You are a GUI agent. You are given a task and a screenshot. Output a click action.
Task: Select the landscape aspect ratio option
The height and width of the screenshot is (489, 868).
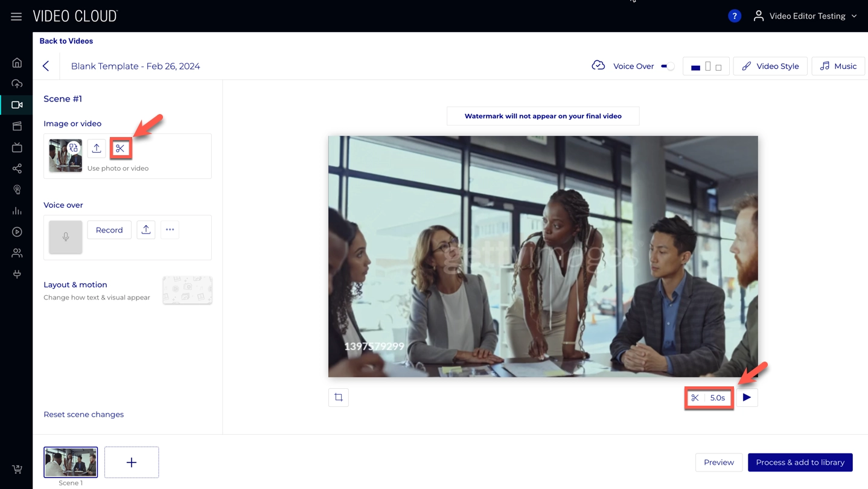pos(695,67)
